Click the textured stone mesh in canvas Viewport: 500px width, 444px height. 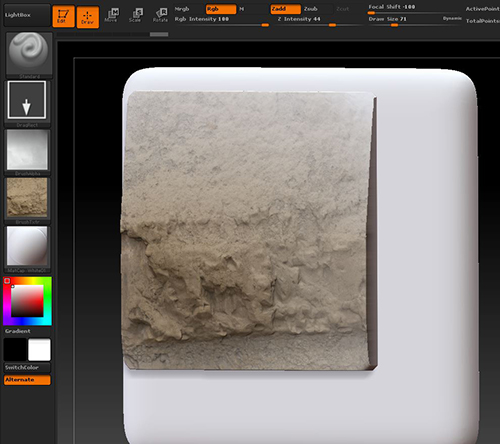[x=248, y=230]
